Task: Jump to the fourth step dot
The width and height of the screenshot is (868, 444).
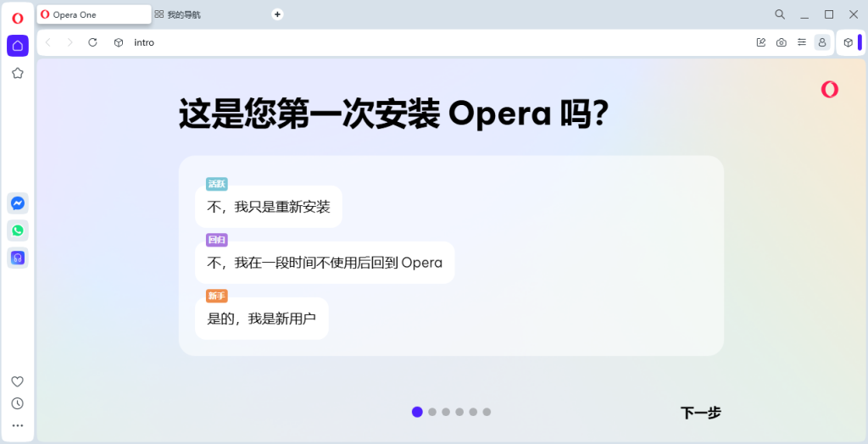Action: pyautogui.click(x=459, y=412)
